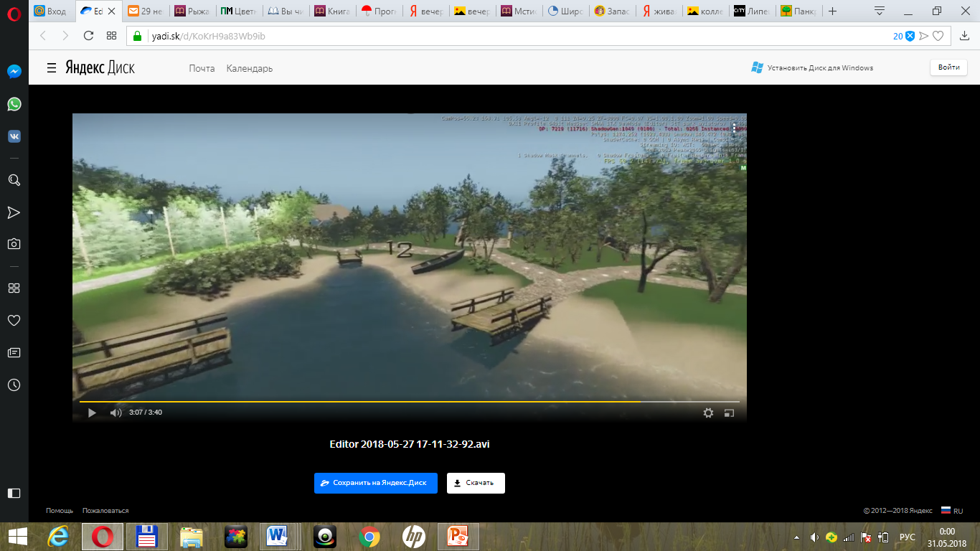Play the video with the play button

click(92, 413)
